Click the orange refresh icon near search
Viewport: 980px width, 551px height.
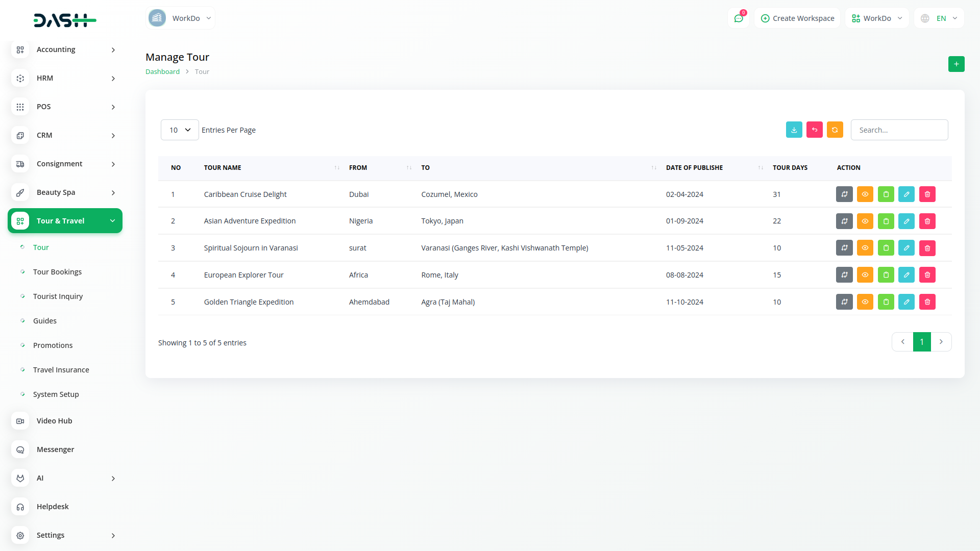(x=835, y=130)
